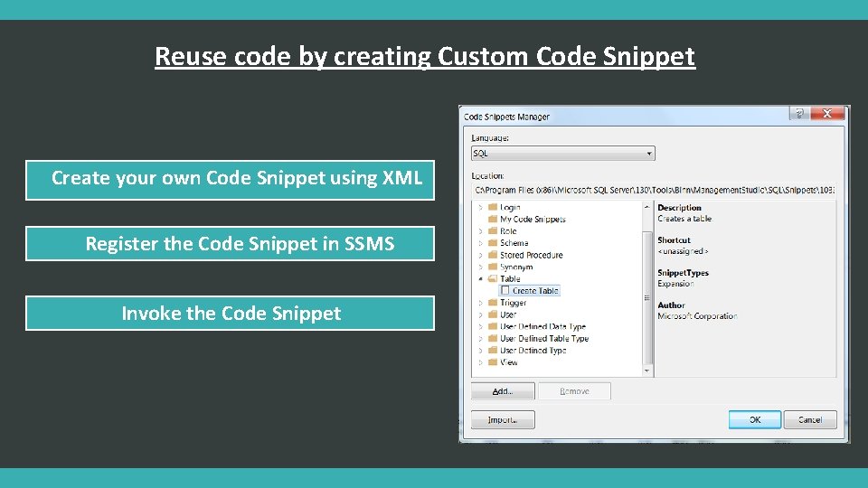The width and height of the screenshot is (868, 488).
Task: Expand the User Defined Type arrow
Action: (x=480, y=351)
